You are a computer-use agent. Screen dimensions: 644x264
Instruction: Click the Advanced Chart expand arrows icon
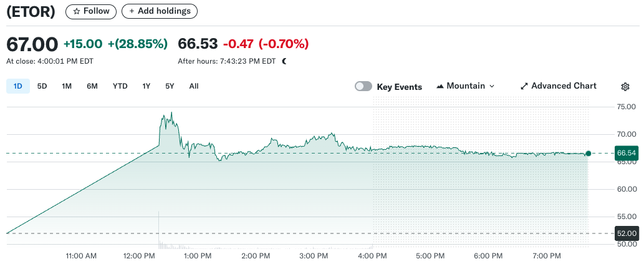(x=524, y=86)
